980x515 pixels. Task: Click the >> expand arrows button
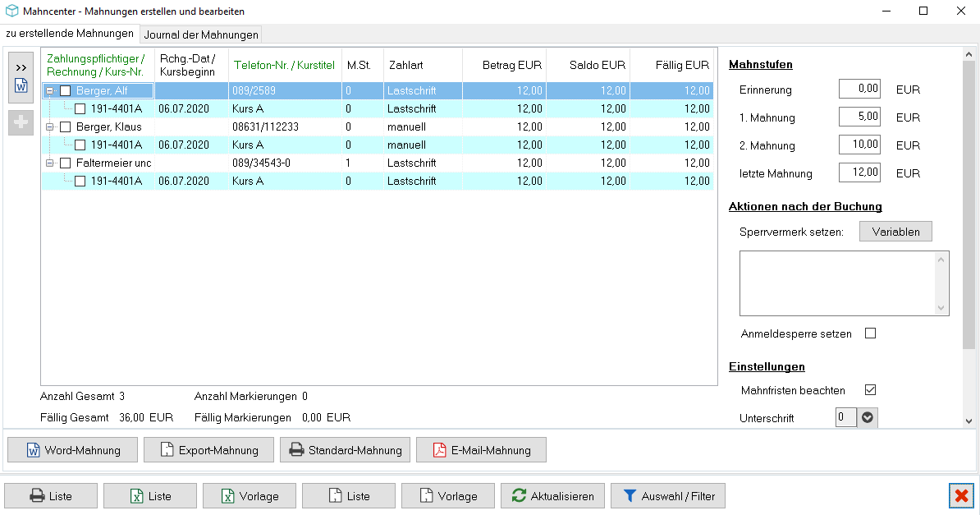point(21,67)
